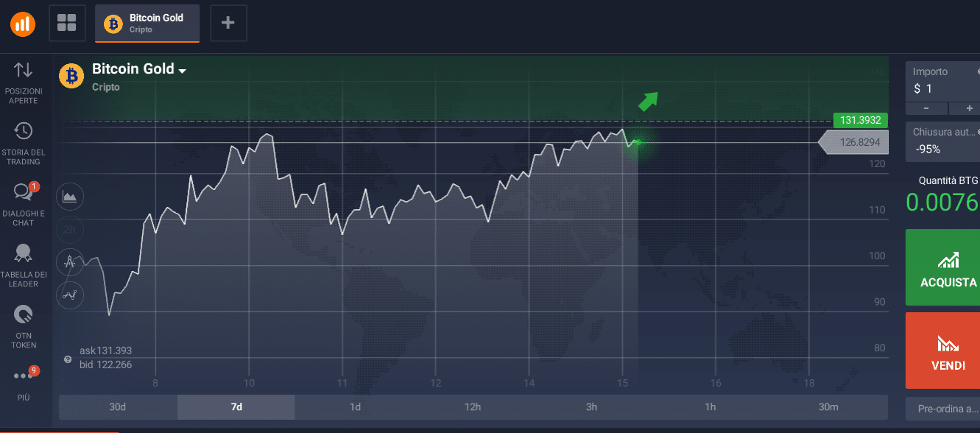Decrease amount with minus button

click(925, 108)
